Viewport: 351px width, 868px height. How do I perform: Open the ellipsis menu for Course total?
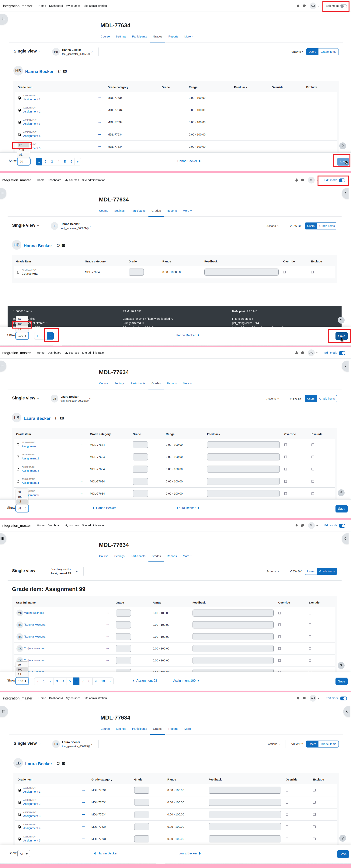click(77, 272)
